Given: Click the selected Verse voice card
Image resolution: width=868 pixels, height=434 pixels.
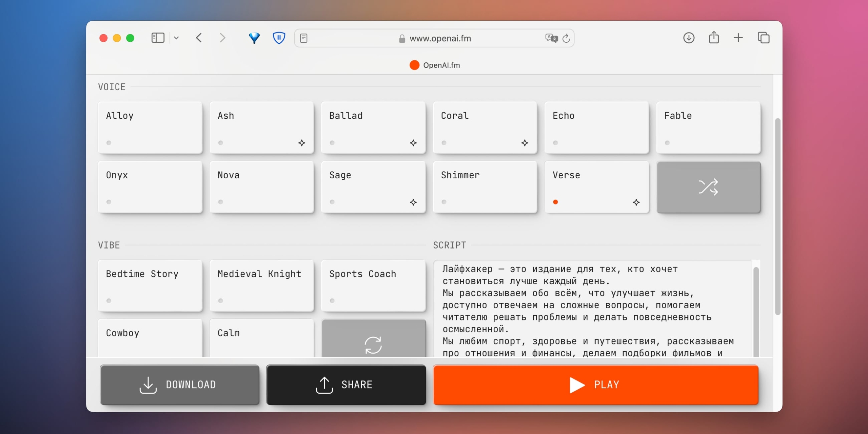Looking at the screenshot, I should pyautogui.click(x=597, y=187).
